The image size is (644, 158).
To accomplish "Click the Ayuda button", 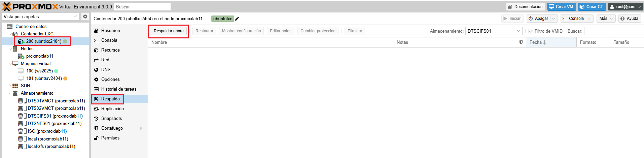I will [630, 19].
